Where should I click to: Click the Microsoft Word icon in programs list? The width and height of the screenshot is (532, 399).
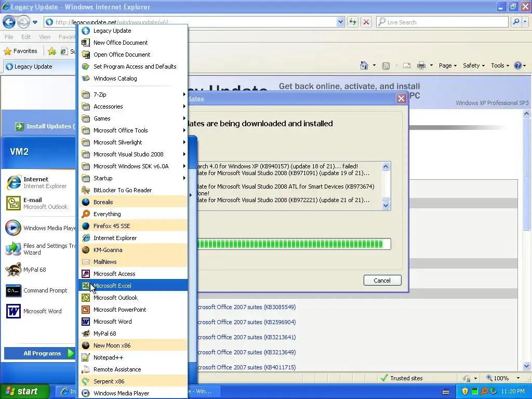(x=86, y=322)
